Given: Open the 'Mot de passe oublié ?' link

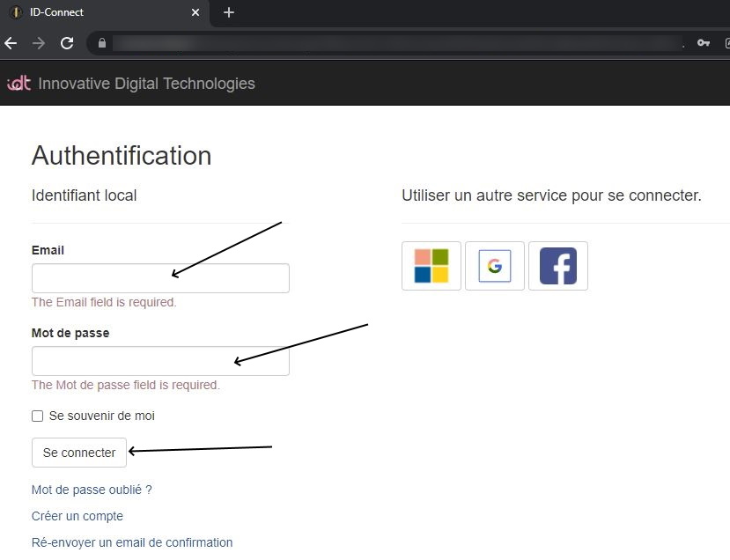Looking at the screenshot, I should pos(92,490).
